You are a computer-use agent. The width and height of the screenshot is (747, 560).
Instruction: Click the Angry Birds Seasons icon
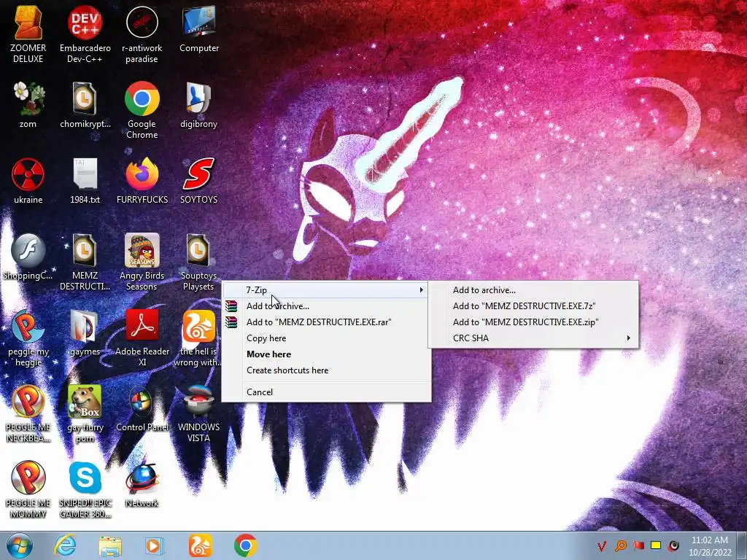point(142,262)
